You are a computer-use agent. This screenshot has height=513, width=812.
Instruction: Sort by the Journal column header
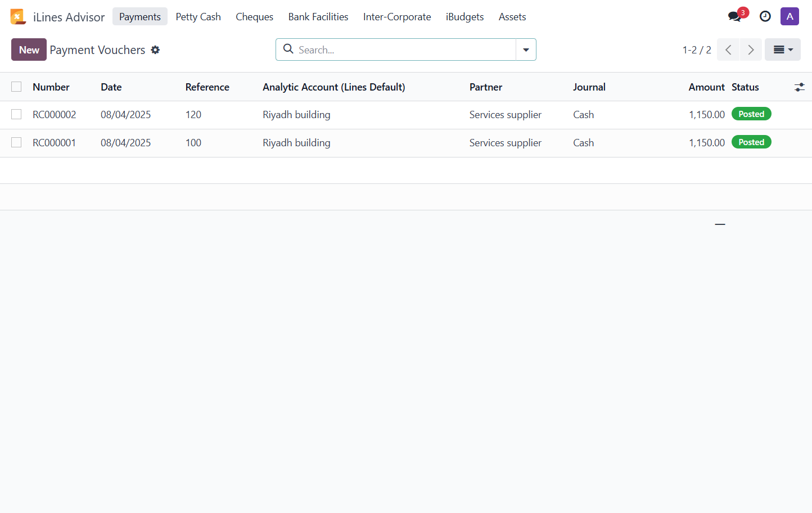pos(589,87)
